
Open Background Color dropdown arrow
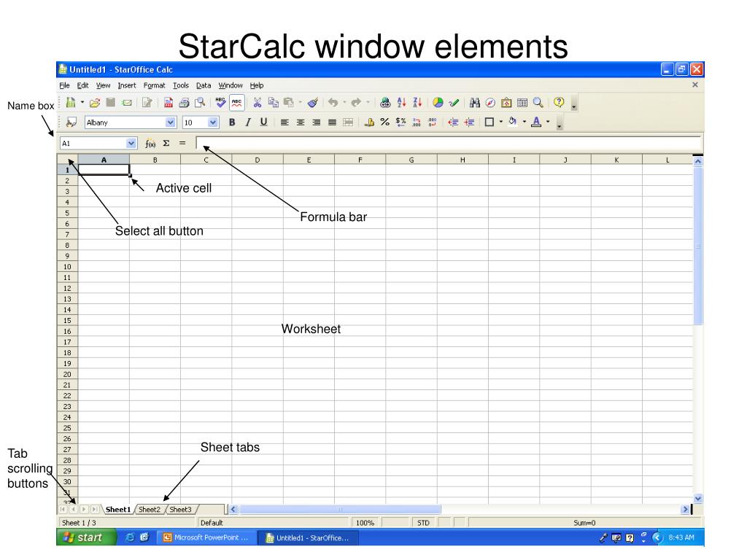(525, 122)
